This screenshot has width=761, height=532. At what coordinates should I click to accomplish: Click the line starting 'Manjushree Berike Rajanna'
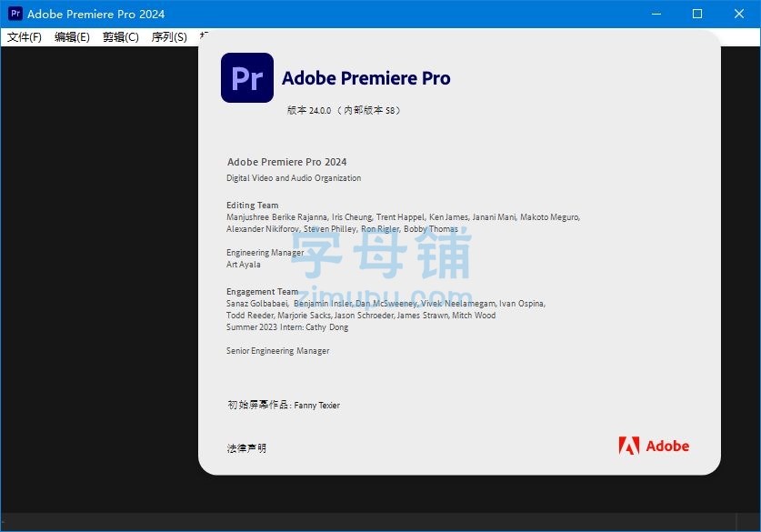(x=403, y=217)
